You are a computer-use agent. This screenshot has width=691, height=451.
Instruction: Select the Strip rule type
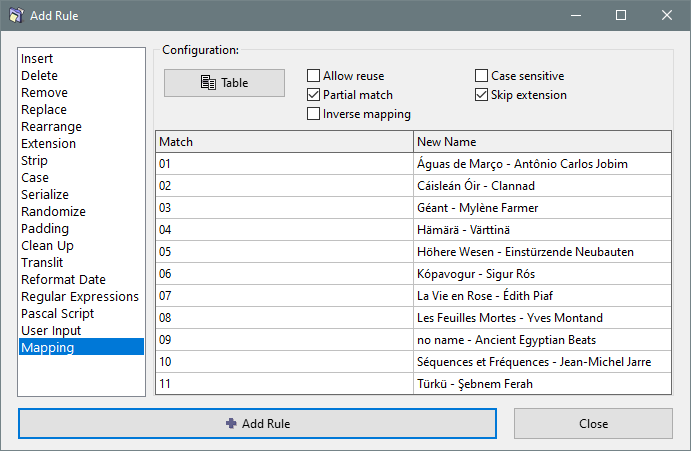click(82, 160)
